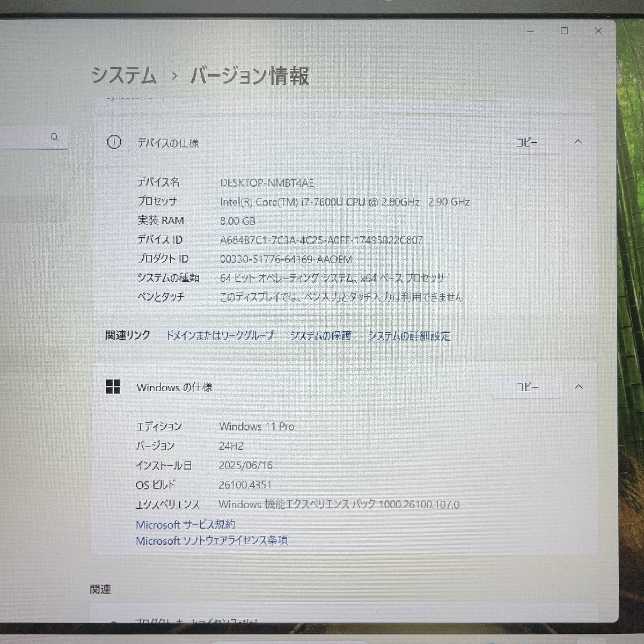Viewport: 644px width, 644px height.
Task: Select OS build 26100.4351
Action: coord(245,485)
